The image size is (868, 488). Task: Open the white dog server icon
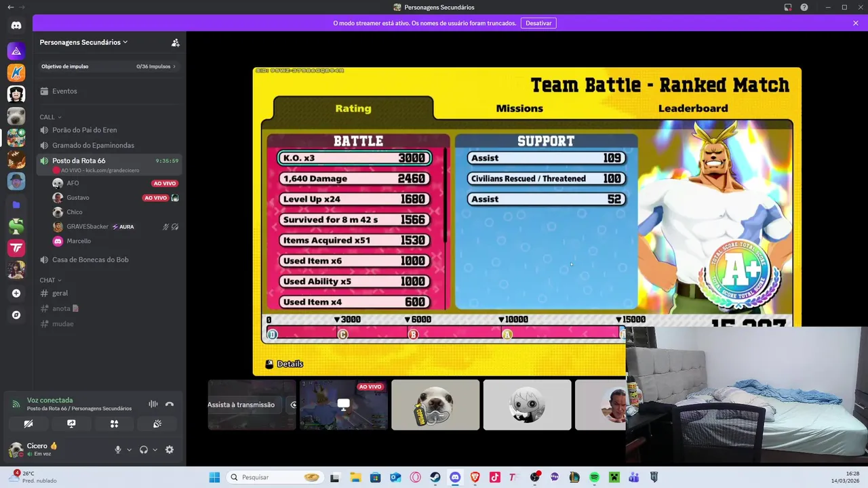tap(16, 116)
